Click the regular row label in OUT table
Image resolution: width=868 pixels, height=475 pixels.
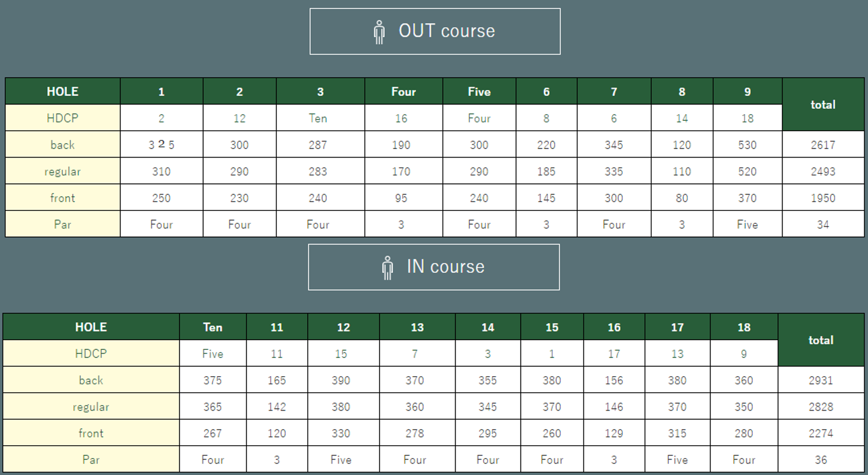tap(63, 171)
